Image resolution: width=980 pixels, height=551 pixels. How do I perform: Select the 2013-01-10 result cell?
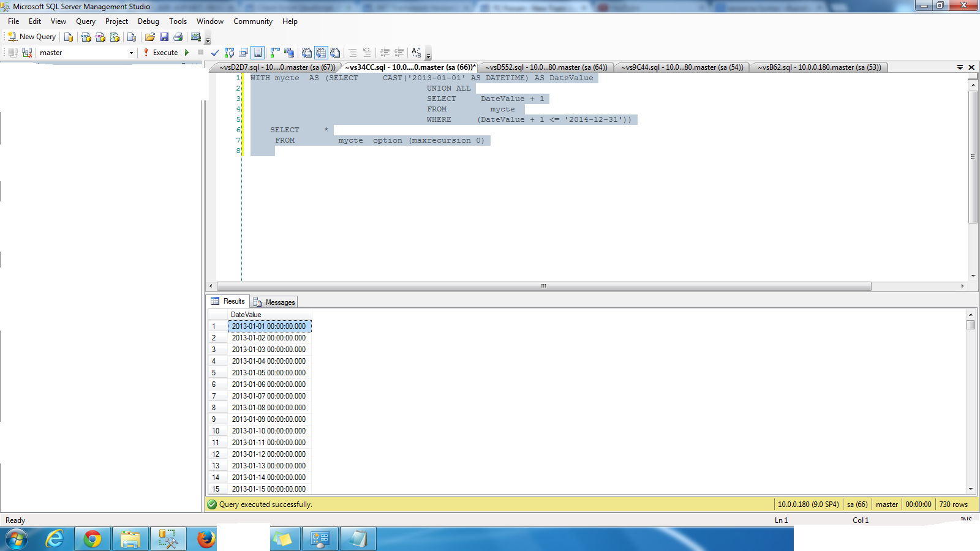click(x=269, y=431)
